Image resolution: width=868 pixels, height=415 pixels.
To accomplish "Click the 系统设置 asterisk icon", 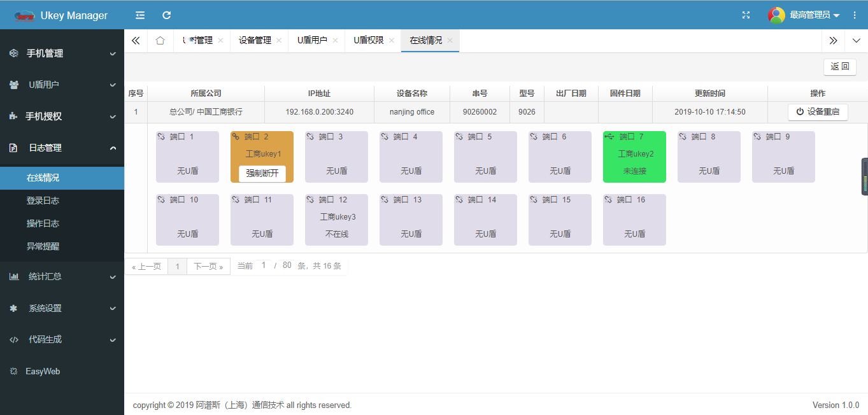I will pos(13,308).
